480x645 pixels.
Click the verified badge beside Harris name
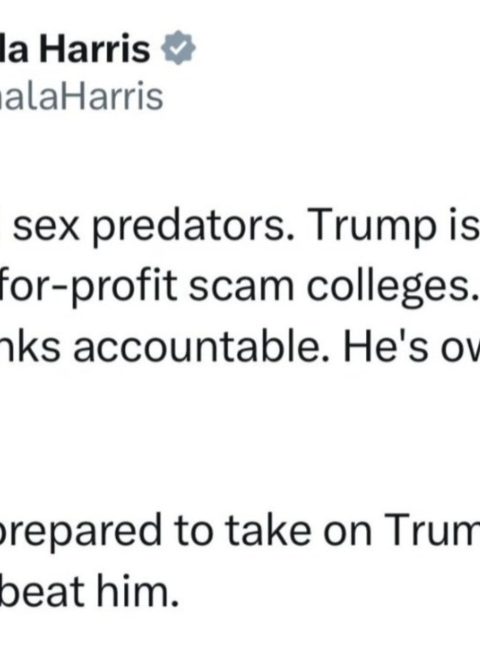pyautogui.click(x=178, y=47)
